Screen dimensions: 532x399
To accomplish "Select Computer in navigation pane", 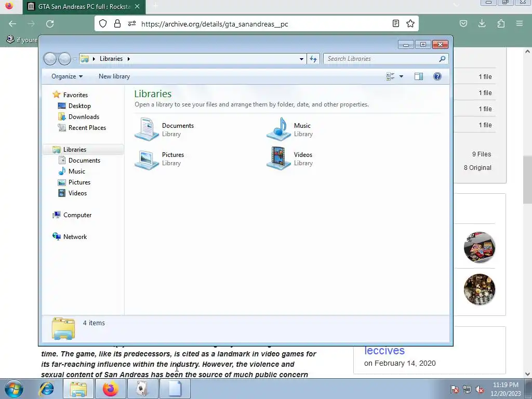I will (x=72, y=215).
